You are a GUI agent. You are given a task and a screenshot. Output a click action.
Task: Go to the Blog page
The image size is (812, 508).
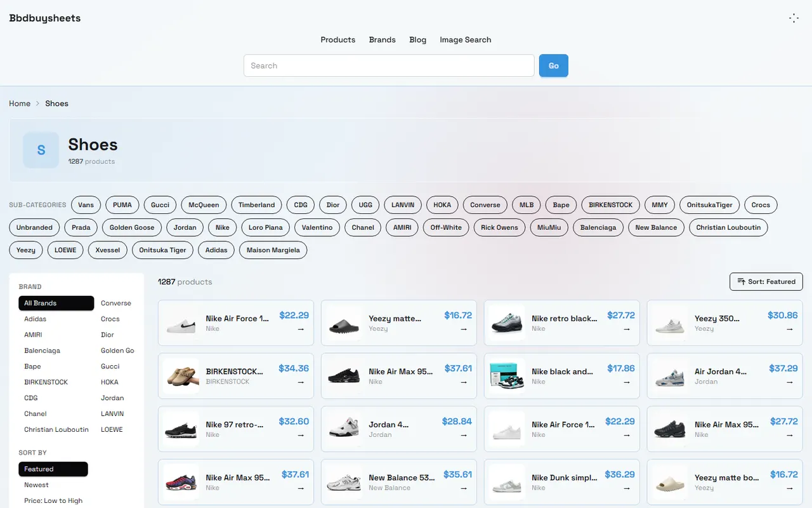418,39
